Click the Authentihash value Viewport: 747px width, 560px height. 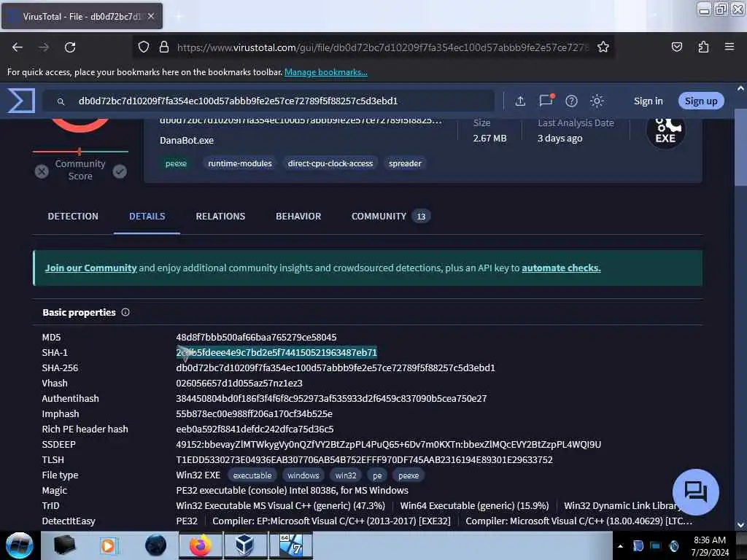pyautogui.click(x=331, y=398)
